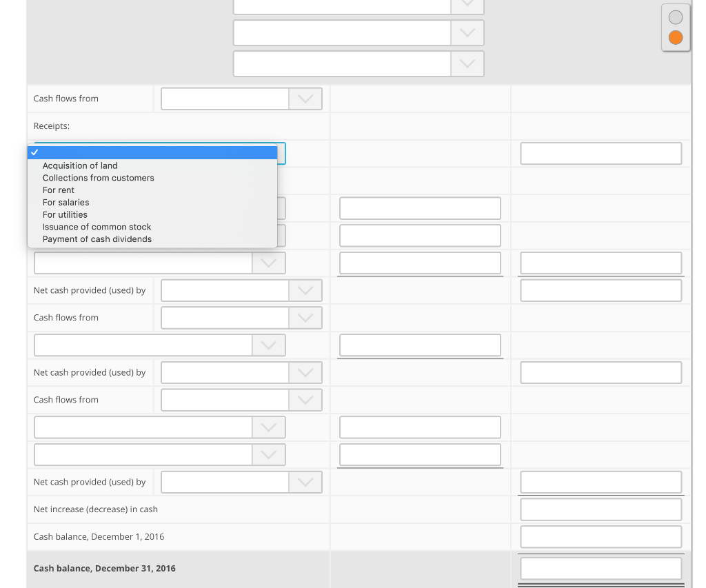706x588 pixels.
Task: Open second 'Net cash provided (used) by' dropdown
Action: [241, 373]
